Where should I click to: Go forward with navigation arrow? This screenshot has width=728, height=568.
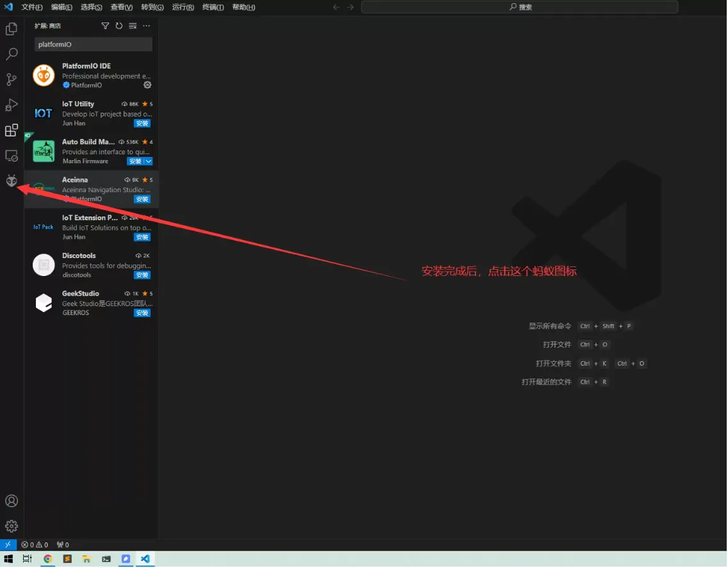351,7
